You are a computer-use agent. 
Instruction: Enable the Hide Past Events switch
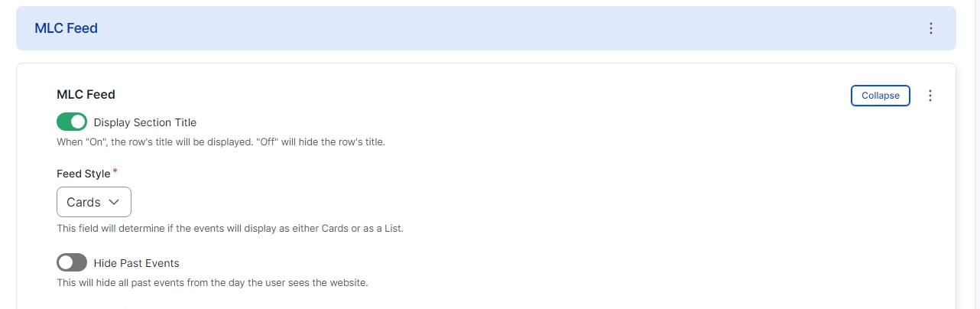click(72, 263)
